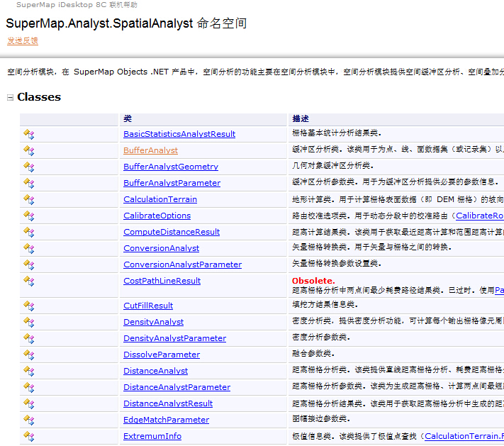The image size is (504, 446).
Task: Click the red Obsolete. label
Action: (x=313, y=281)
